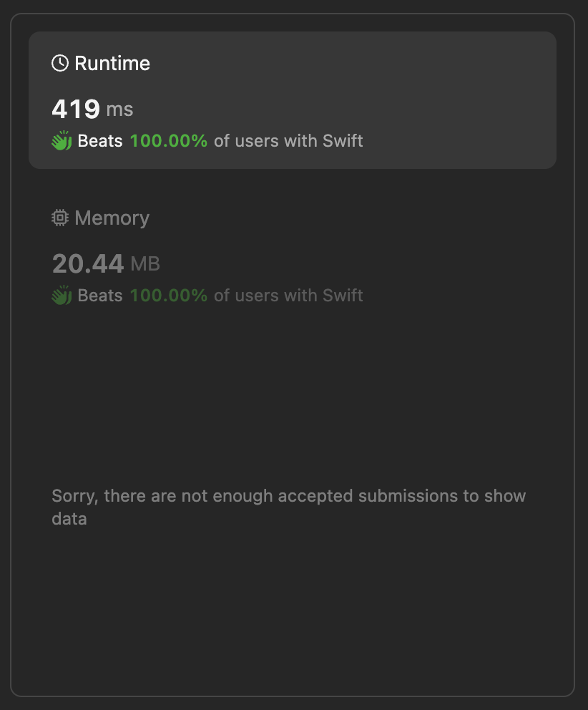Click the clock icon beside Runtime
The height and width of the screenshot is (710, 588).
pos(60,63)
